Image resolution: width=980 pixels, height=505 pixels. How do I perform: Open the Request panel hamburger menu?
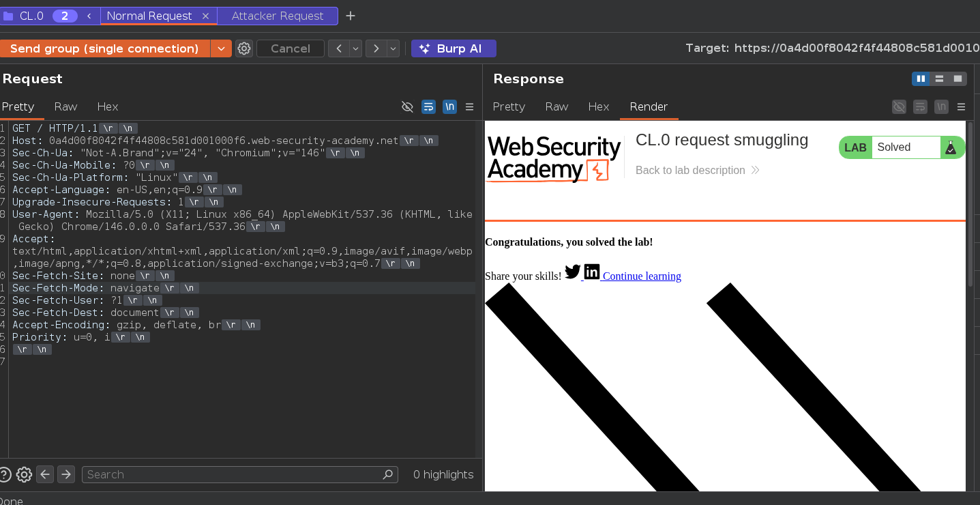click(469, 106)
